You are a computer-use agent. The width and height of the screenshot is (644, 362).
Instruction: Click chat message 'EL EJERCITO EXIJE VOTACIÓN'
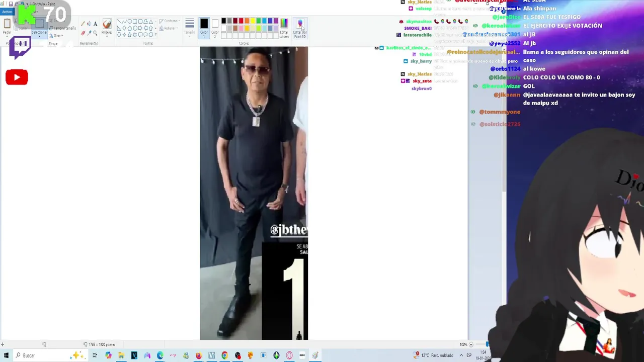(562, 26)
